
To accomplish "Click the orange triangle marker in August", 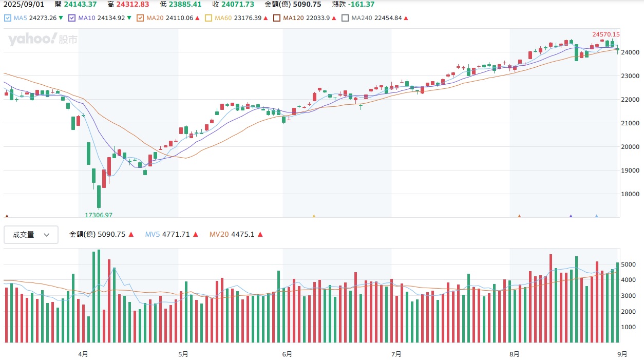I will click(519, 216).
